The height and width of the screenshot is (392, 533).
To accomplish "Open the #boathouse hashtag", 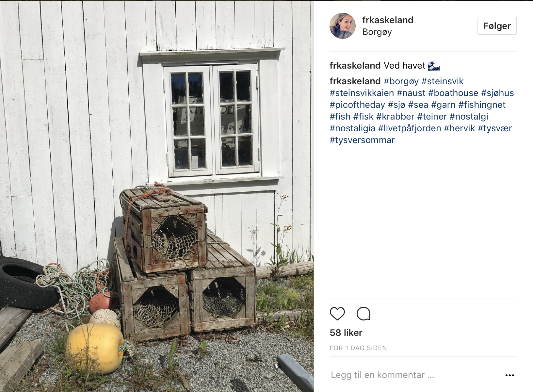I will (x=453, y=93).
